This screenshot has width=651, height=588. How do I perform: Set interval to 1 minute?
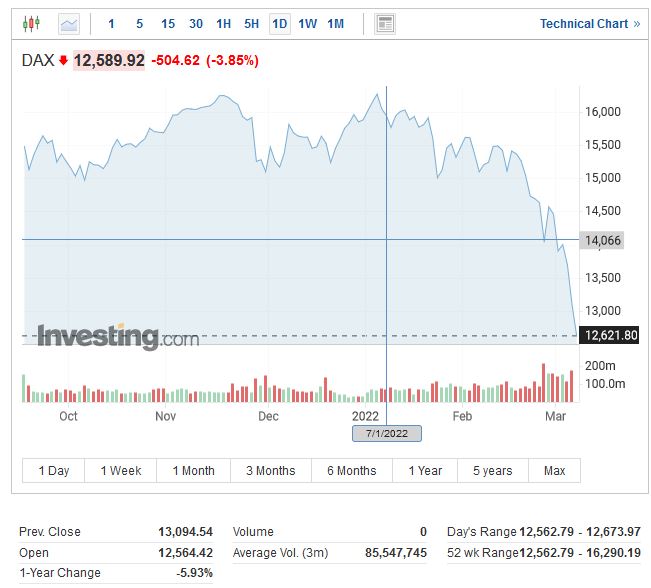pyautogui.click(x=111, y=23)
